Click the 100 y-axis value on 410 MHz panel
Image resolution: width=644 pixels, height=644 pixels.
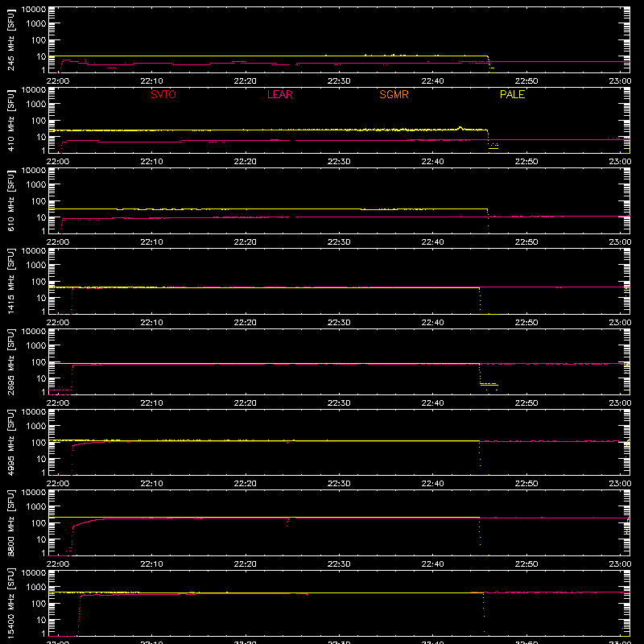click(37, 121)
